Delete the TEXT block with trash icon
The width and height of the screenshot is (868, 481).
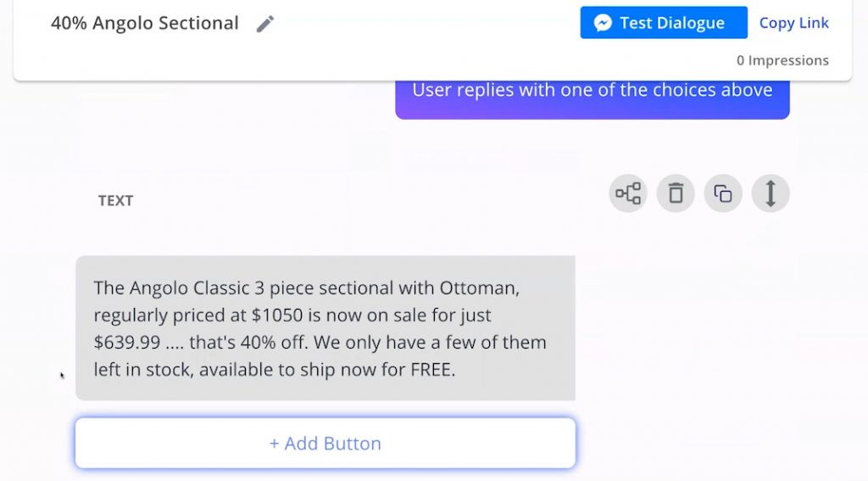click(676, 193)
